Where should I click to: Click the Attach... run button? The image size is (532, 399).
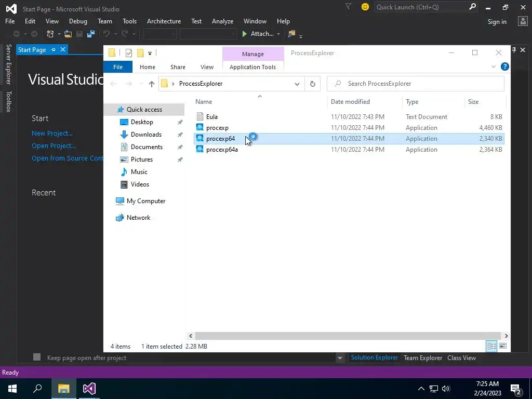click(x=258, y=34)
